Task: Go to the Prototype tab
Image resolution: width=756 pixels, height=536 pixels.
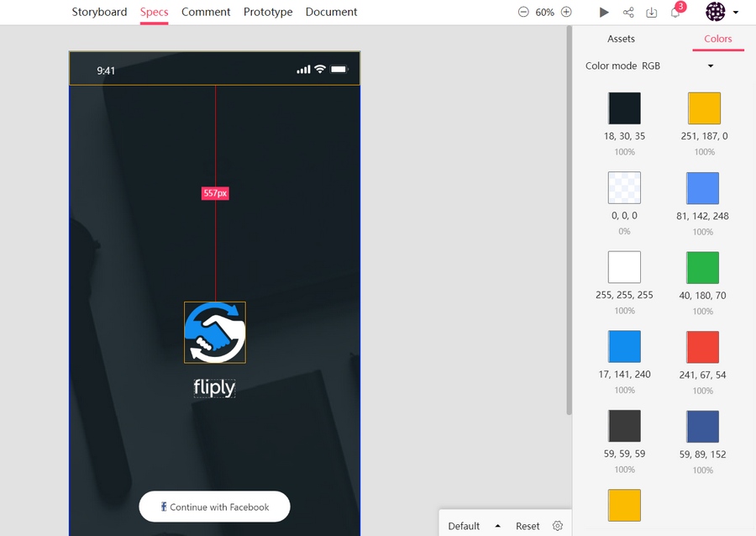Action: click(x=268, y=12)
